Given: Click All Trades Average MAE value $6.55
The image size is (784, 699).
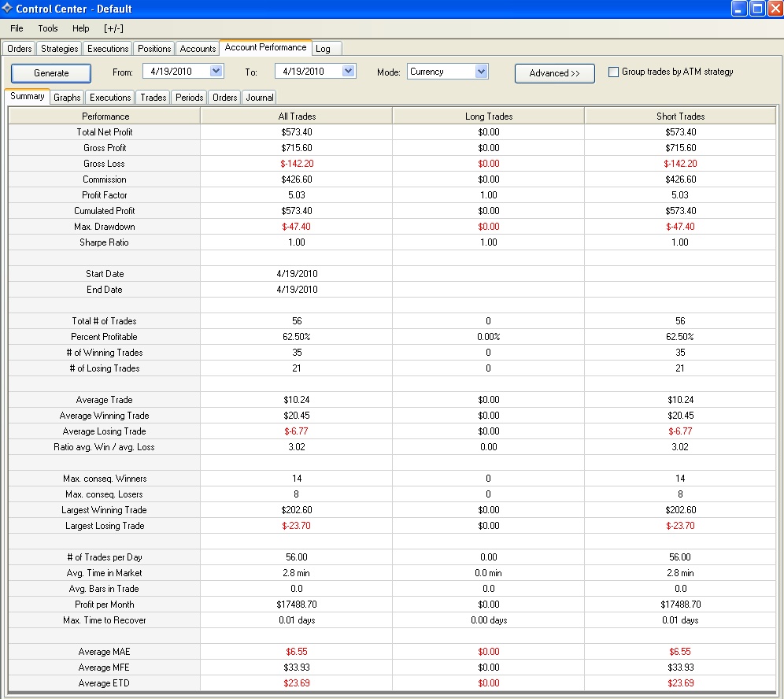Looking at the screenshot, I should [297, 652].
